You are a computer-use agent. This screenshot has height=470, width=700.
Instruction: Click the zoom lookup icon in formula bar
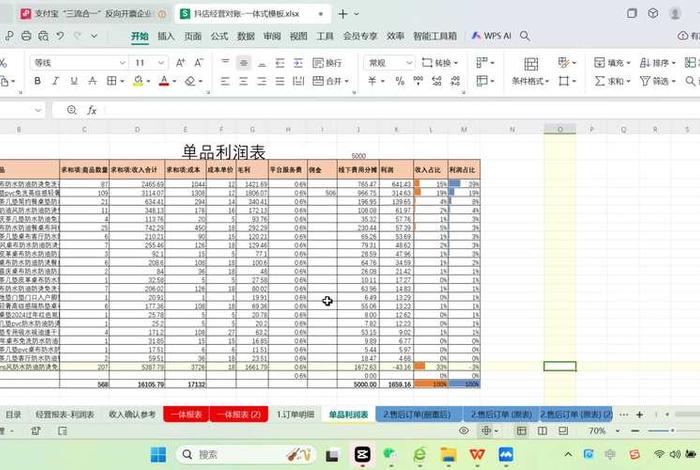coord(71,110)
